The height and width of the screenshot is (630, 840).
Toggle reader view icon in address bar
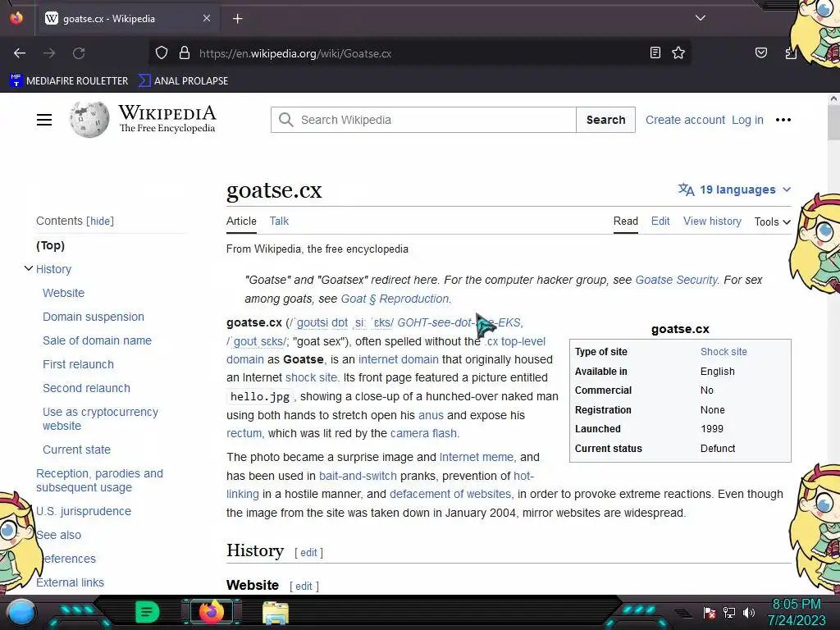pos(655,52)
